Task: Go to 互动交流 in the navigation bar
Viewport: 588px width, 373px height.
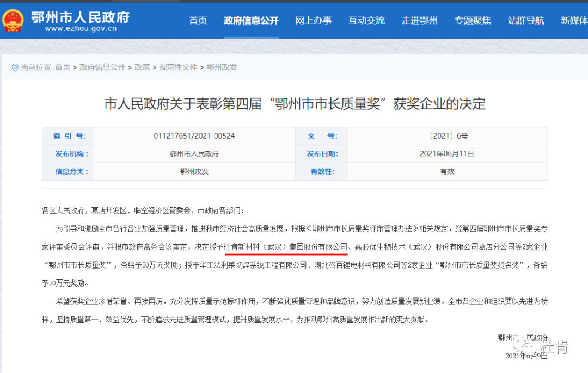Action: click(x=367, y=21)
